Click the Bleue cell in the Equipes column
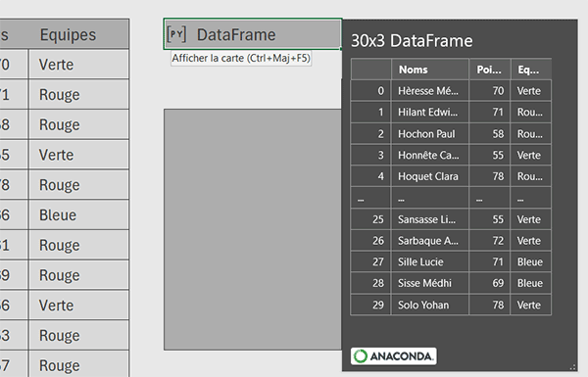The image size is (588, 377). [x=78, y=214]
